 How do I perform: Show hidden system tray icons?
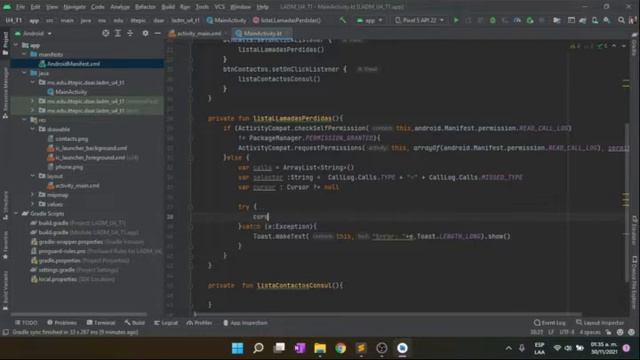(509, 348)
